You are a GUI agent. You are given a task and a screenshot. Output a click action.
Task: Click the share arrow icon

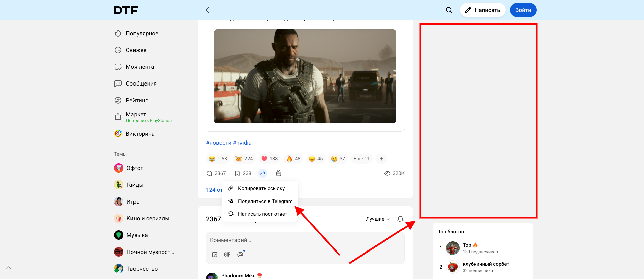(263, 173)
